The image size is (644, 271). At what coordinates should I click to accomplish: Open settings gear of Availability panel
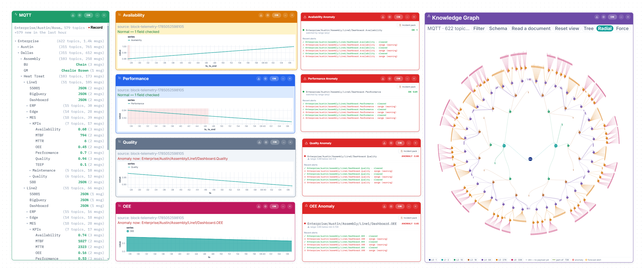pos(267,15)
